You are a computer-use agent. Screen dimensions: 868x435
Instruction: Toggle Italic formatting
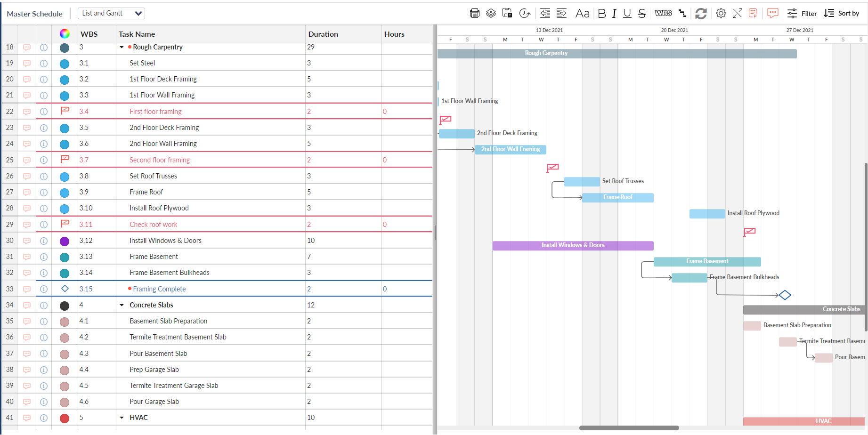[x=614, y=14]
